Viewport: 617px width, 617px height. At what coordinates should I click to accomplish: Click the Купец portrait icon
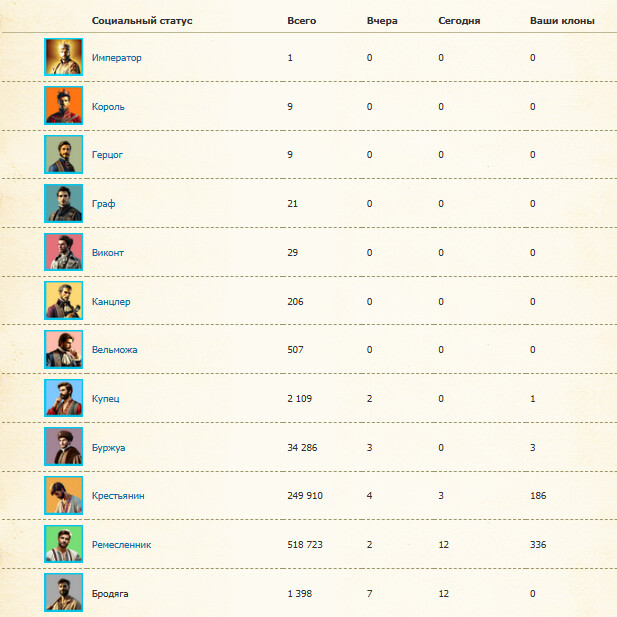(x=63, y=398)
